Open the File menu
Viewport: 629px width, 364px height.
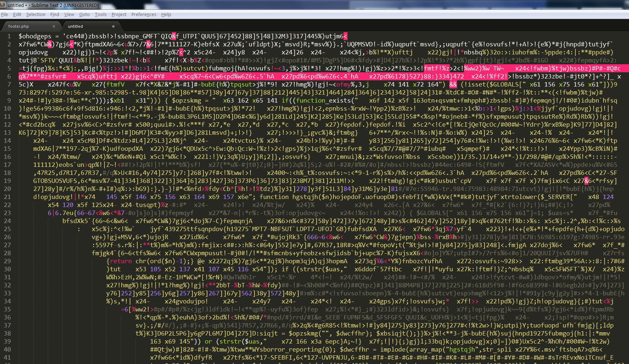[4, 15]
